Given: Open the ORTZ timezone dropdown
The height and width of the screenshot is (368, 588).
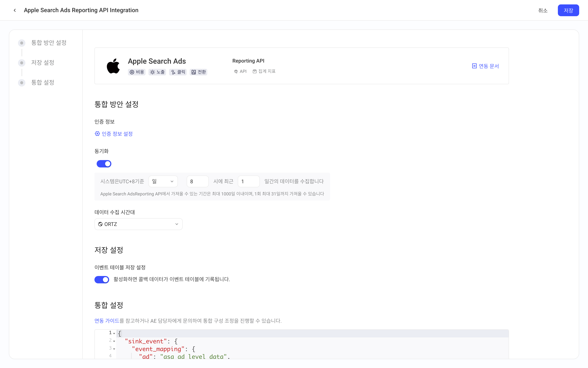Looking at the screenshot, I should pos(139,224).
